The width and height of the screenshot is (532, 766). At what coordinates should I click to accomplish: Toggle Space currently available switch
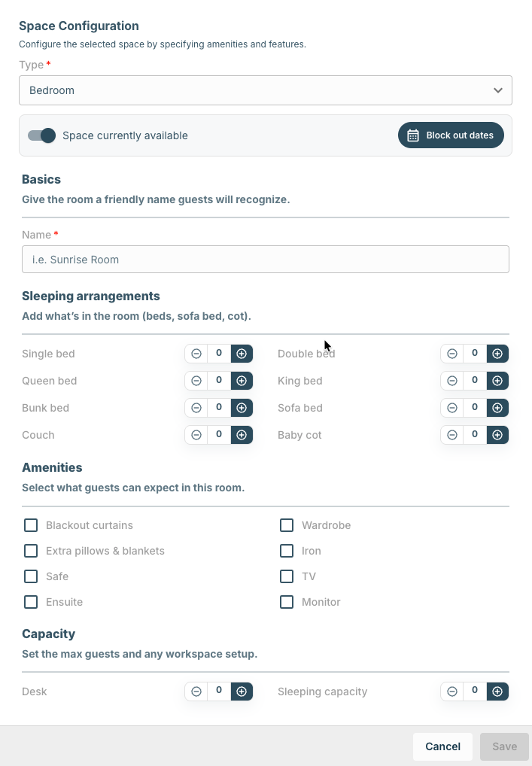pos(41,135)
